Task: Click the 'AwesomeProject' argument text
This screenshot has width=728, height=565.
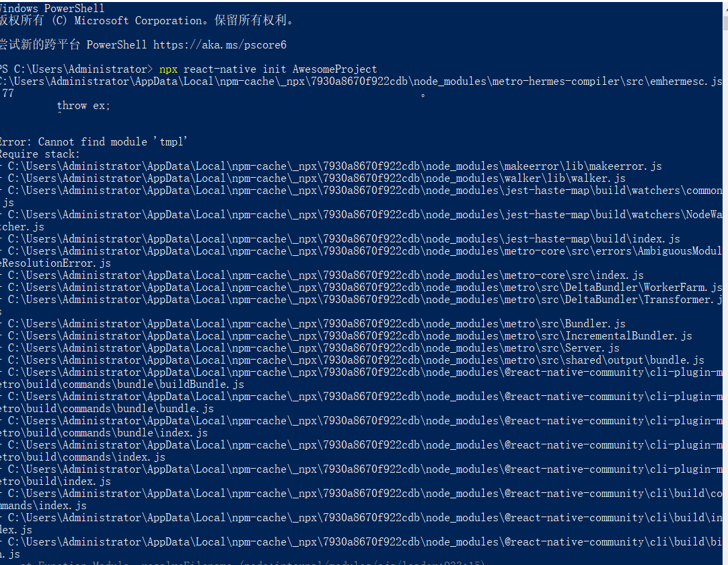Action: (x=335, y=69)
